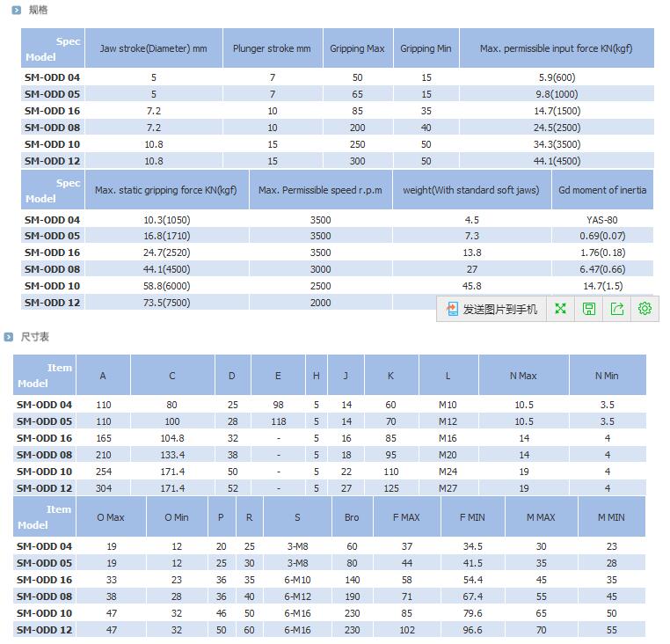Viewport: 670px width, 644px height.
Task: Select the F MIN value 79.6
Action: tap(472, 613)
